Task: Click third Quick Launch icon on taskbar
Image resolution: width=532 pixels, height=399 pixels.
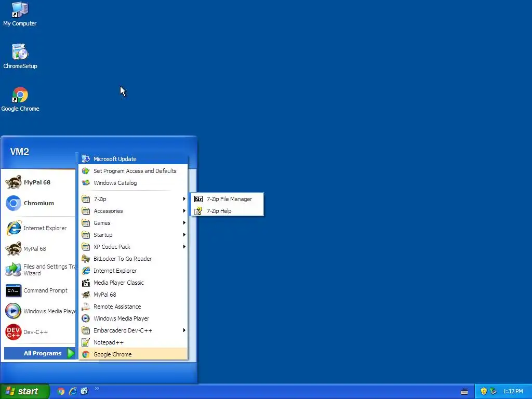Action: [x=84, y=391]
